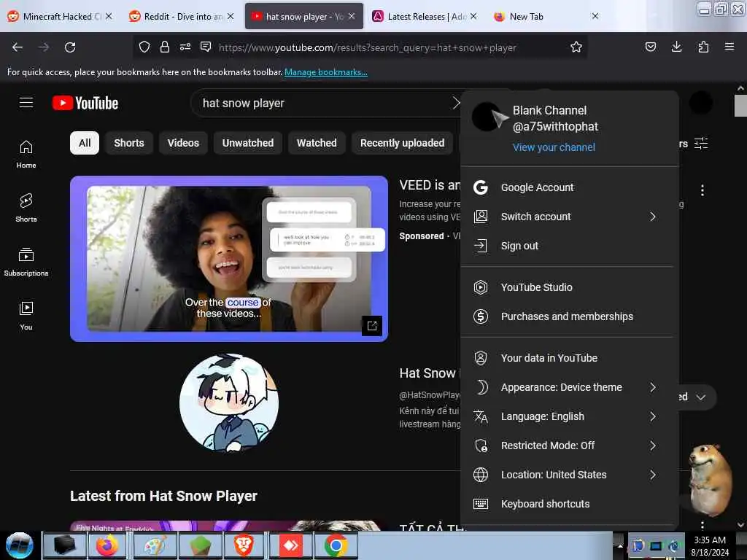Go to Home in the sidebar
The height and width of the screenshot is (560, 747).
pyautogui.click(x=26, y=155)
